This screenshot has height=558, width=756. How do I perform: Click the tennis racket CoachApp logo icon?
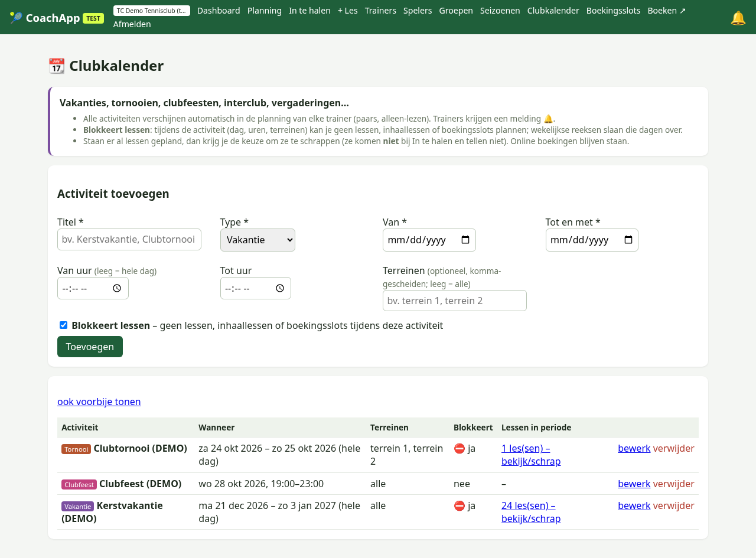tap(16, 18)
